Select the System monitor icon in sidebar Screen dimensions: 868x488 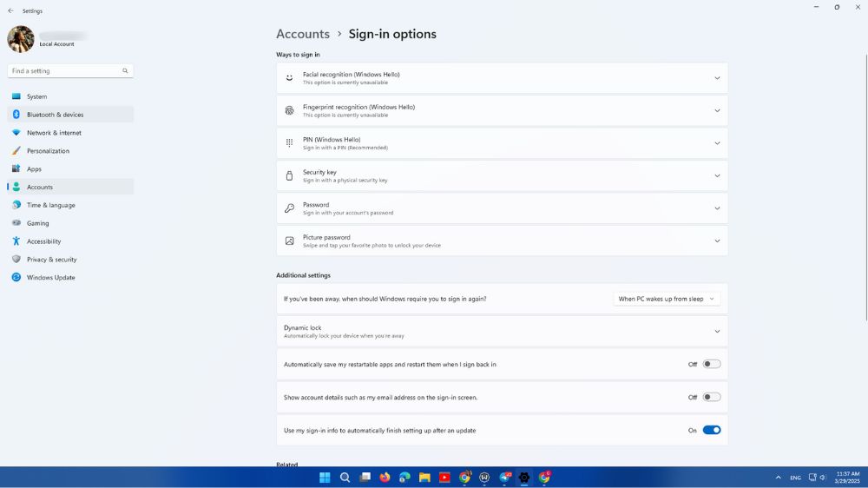coord(16,96)
